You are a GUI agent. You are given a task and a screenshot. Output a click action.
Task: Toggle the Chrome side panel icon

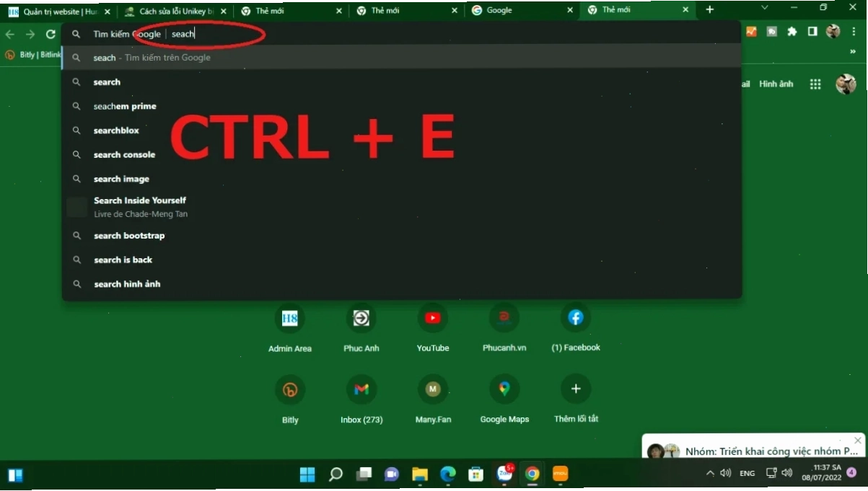(812, 32)
